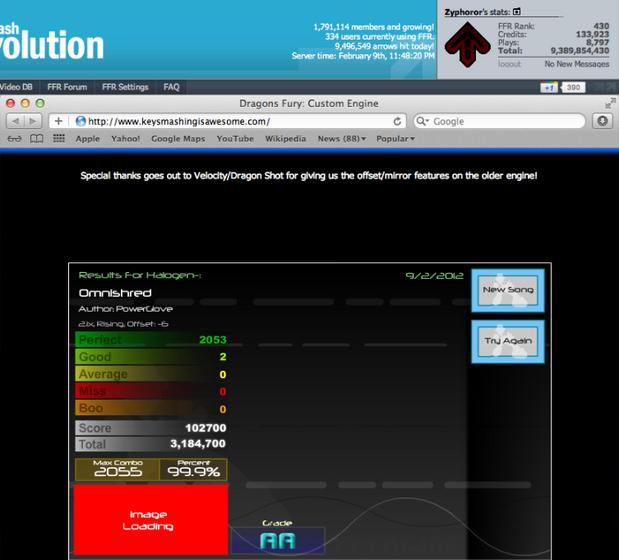This screenshot has width=619, height=560.
Task: Open the Reading List glasses icon
Action: click(x=15, y=139)
